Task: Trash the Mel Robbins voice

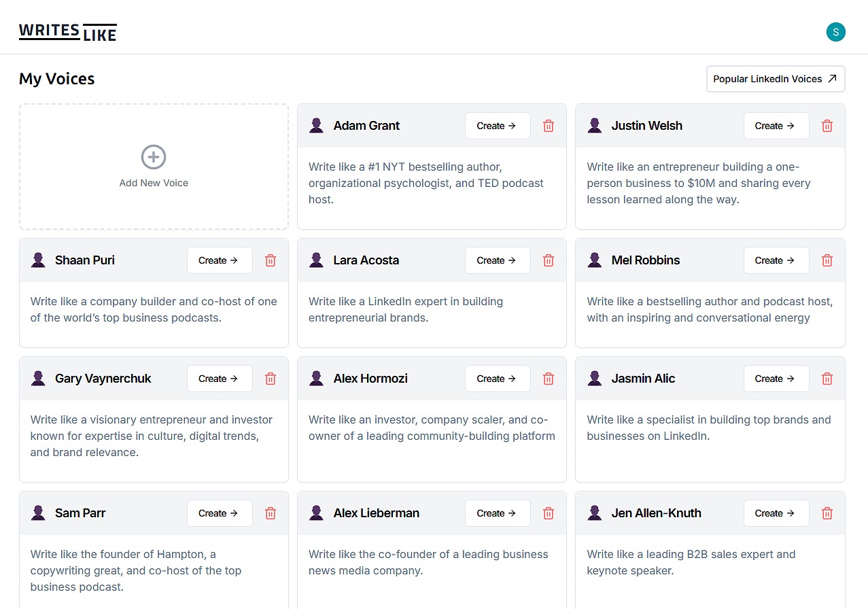Action: point(827,260)
